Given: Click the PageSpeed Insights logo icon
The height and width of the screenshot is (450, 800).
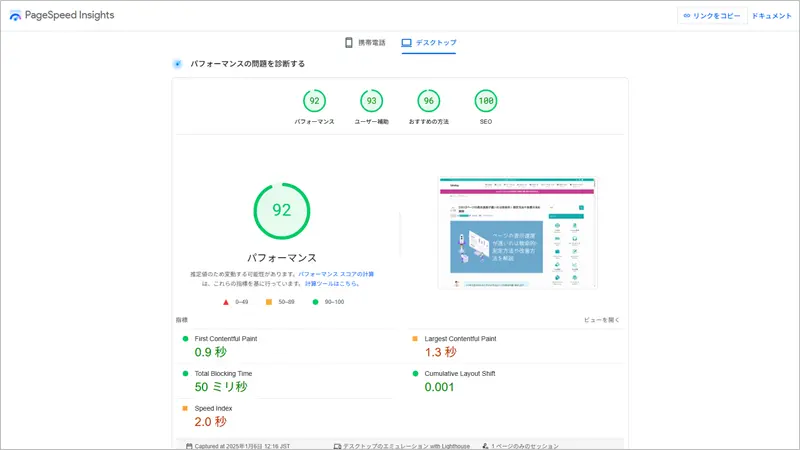Looking at the screenshot, I should click(x=15, y=16).
